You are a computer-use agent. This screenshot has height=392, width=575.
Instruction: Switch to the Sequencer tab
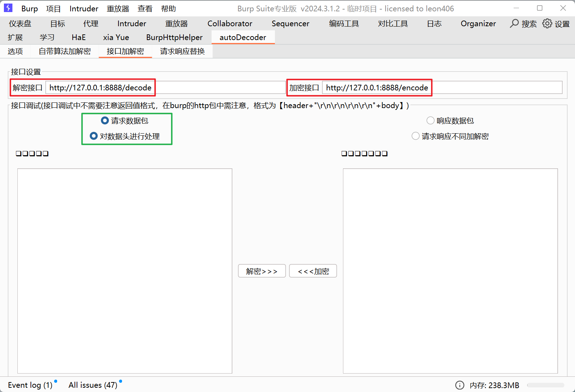point(291,24)
